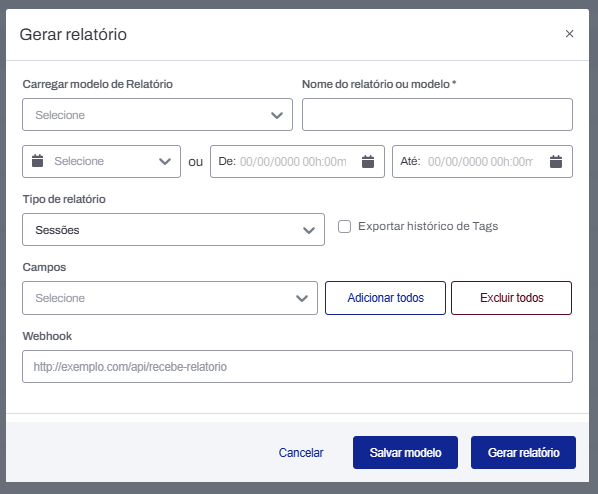Expand the Campos Selecione dropdown
This screenshot has width=598, height=494.
click(x=170, y=298)
